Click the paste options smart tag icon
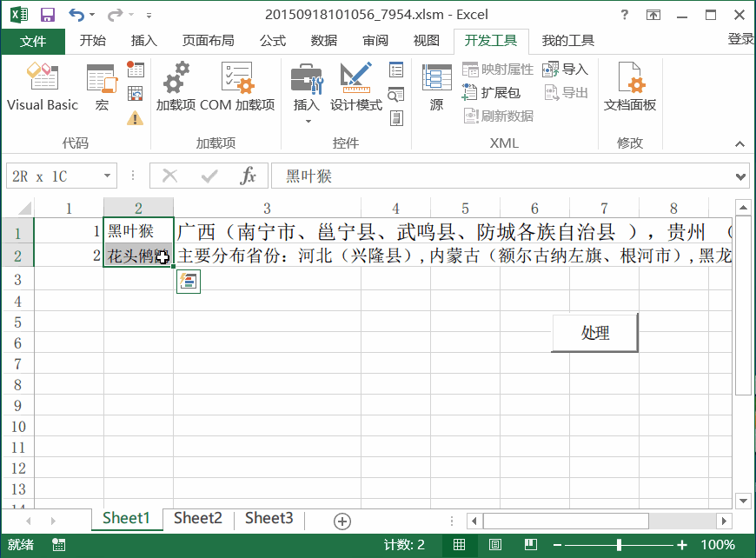 point(189,281)
